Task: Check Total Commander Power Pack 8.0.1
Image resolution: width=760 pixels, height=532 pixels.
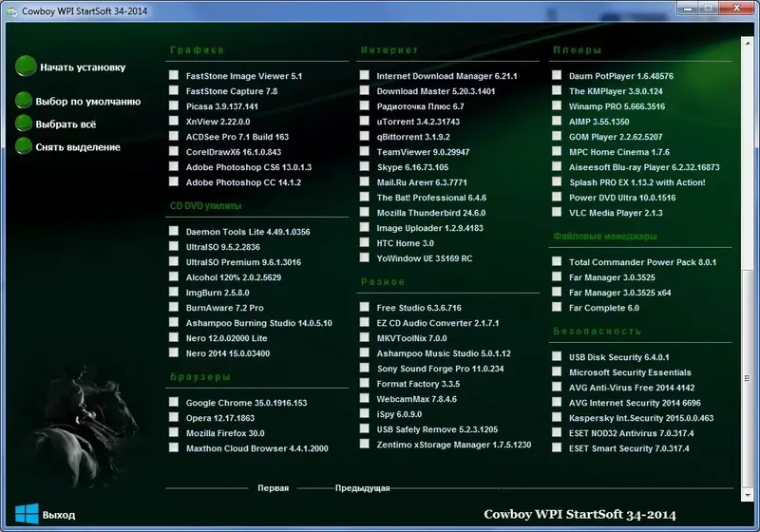Action: [557, 261]
